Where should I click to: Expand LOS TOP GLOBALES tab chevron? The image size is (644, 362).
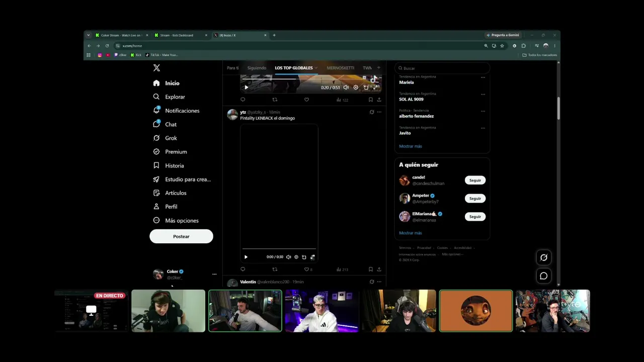(316, 68)
